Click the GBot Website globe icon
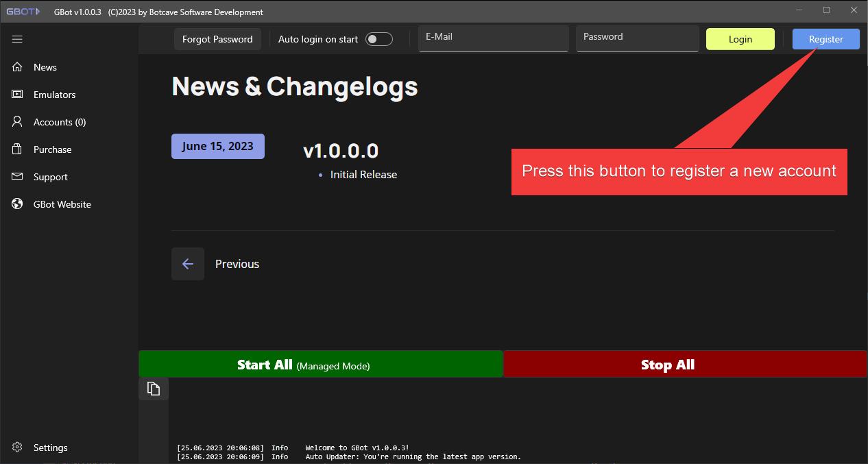 click(18, 204)
